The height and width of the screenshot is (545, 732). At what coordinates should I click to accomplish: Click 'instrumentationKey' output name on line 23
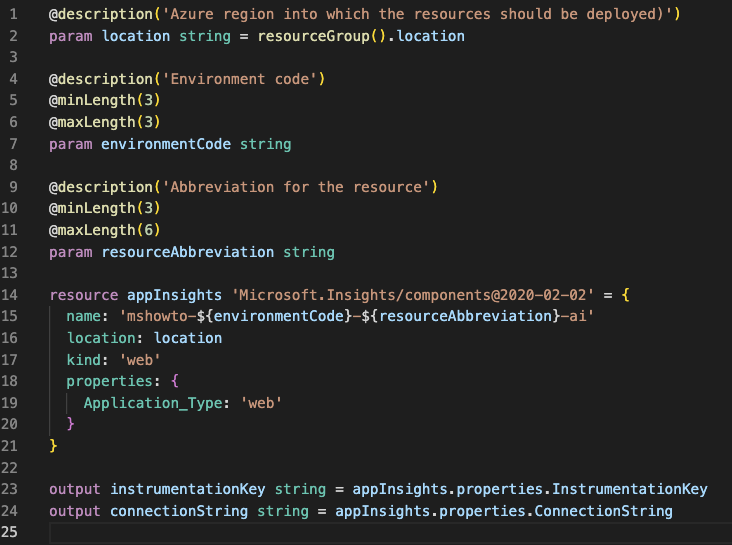pyautogui.click(x=188, y=489)
